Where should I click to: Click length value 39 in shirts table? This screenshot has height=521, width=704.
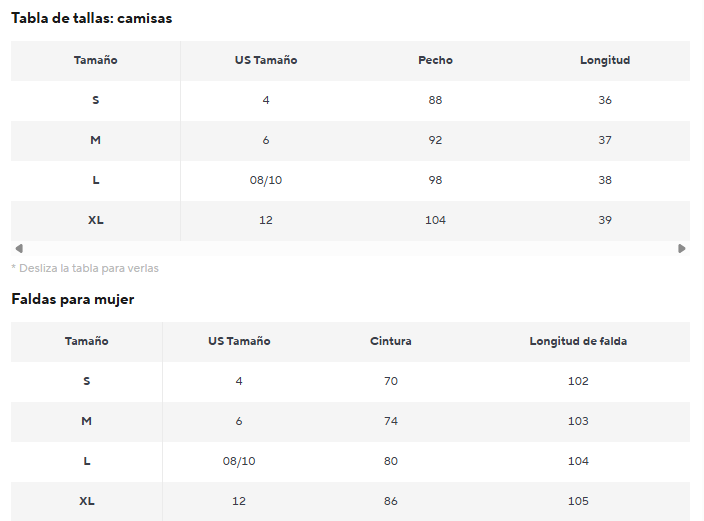tap(605, 220)
